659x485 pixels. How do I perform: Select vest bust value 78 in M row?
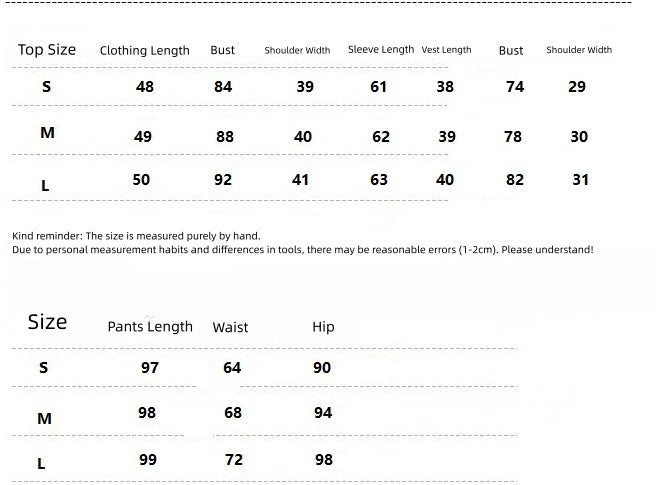point(513,137)
